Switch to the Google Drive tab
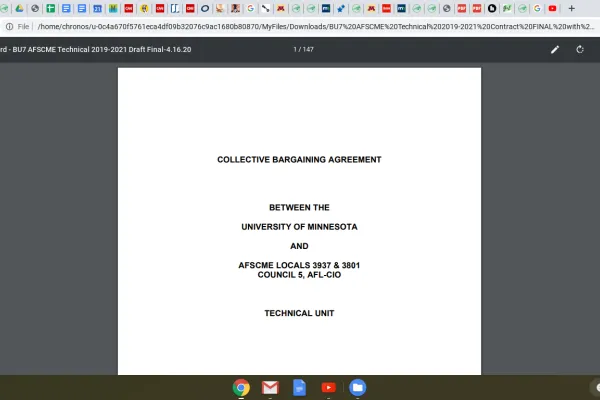This screenshot has height=400, width=600. tap(19, 8)
